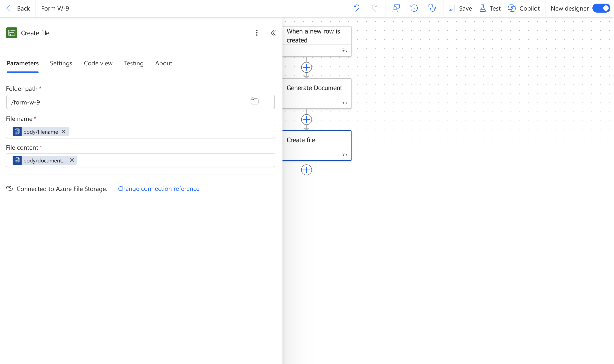Go back using the Back arrow

18,8
